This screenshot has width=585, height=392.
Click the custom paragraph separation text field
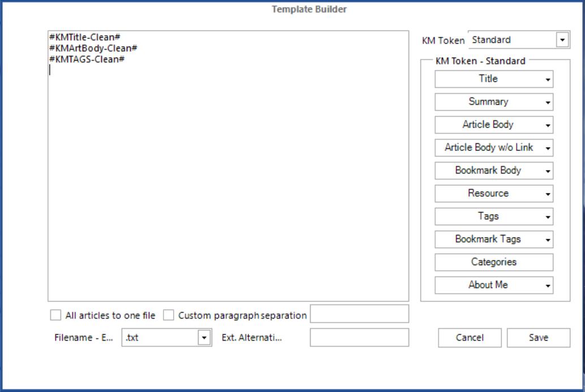point(359,313)
